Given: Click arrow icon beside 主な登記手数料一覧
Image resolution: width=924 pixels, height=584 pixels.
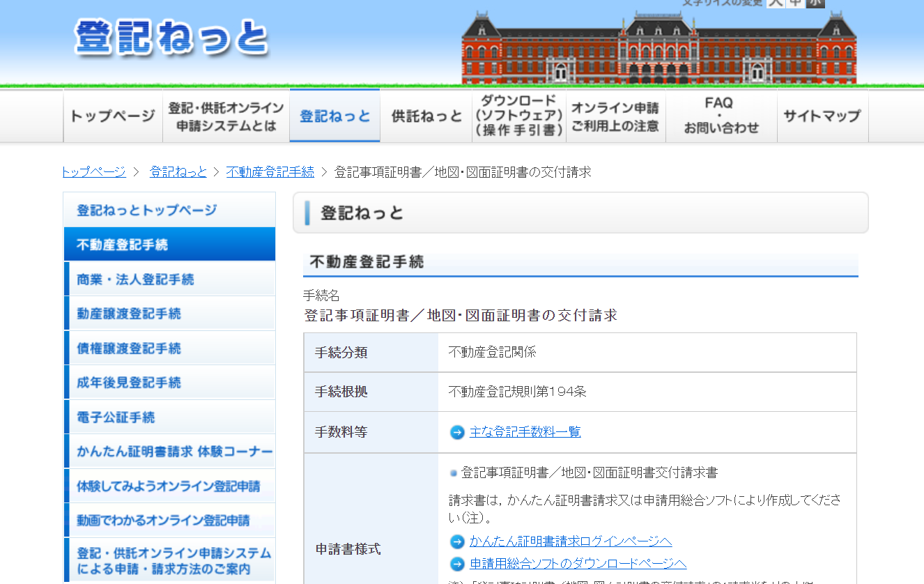Looking at the screenshot, I should click(x=457, y=432).
